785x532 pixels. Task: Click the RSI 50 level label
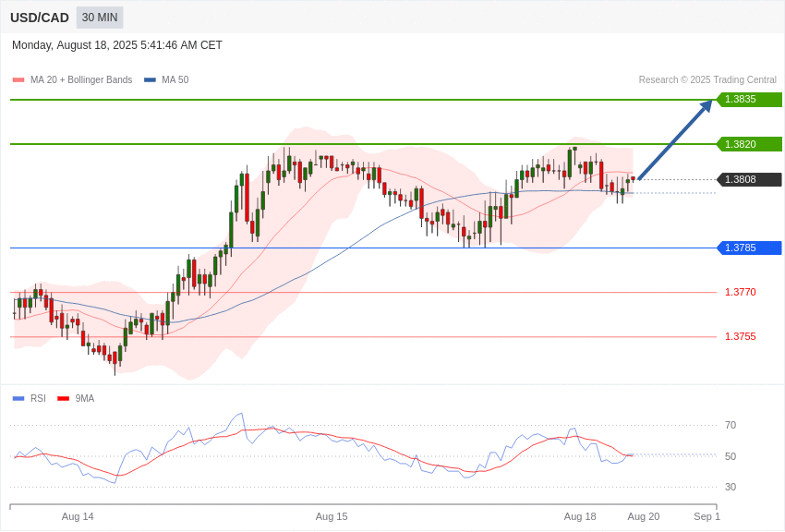[731, 456]
